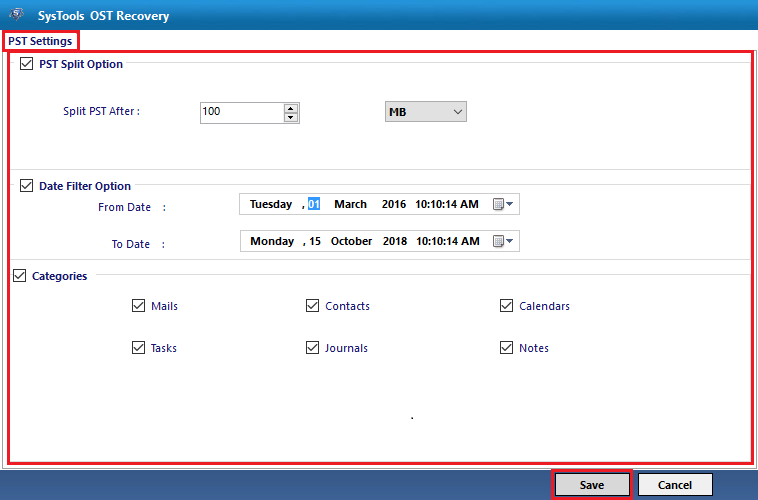Open the To Date calendar picker icon

503,241
